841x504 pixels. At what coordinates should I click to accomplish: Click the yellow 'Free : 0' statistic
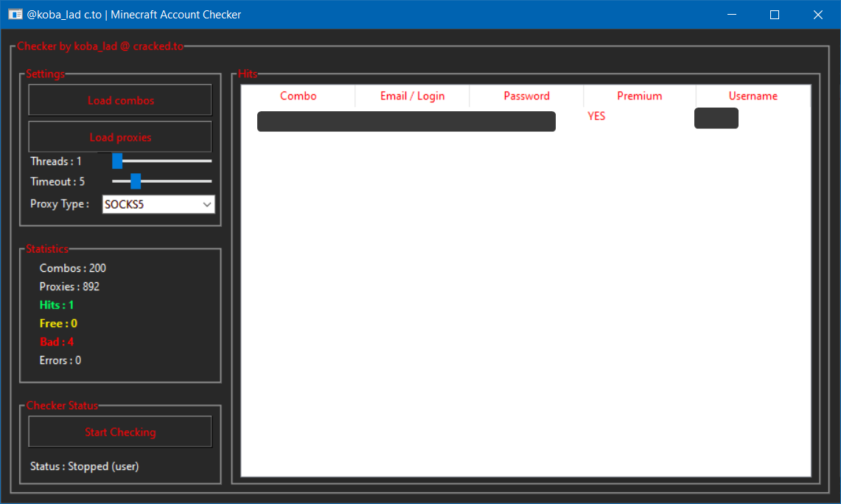click(x=58, y=323)
